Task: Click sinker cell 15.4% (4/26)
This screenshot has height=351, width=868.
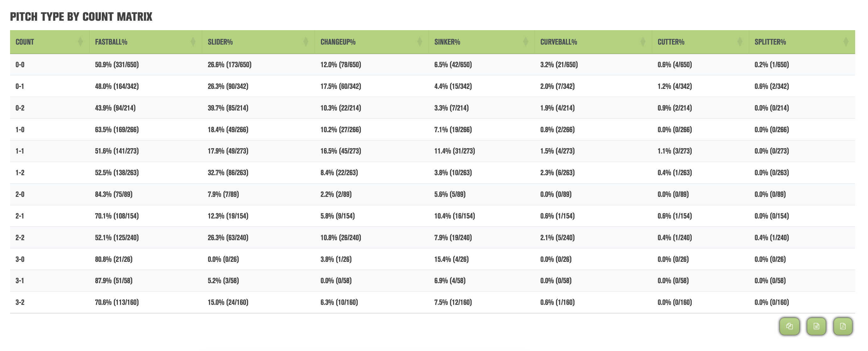Action: [452, 259]
